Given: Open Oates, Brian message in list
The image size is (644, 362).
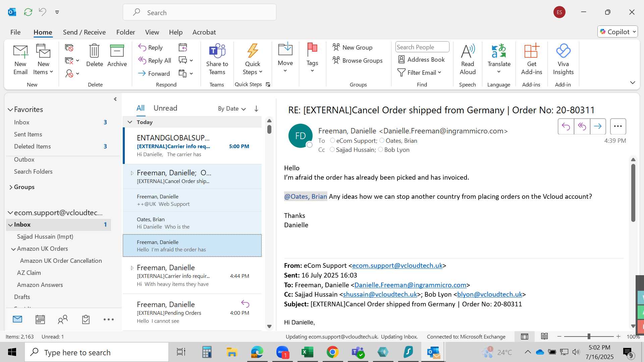Looking at the screenshot, I should [x=192, y=223].
